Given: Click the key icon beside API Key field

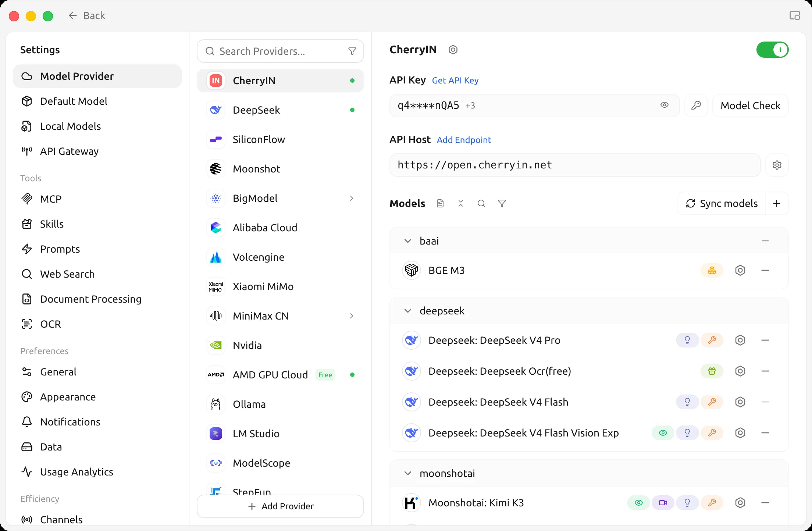Looking at the screenshot, I should (x=696, y=106).
